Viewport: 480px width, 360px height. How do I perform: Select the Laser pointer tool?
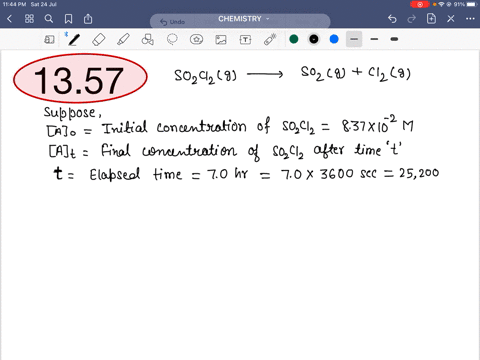pyautogui.click(x=270, y=39)
